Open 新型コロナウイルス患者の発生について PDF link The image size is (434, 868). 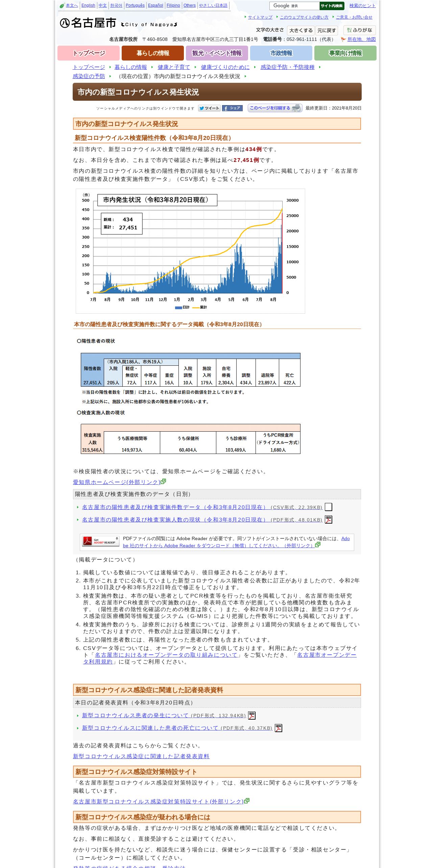[164, 716]
